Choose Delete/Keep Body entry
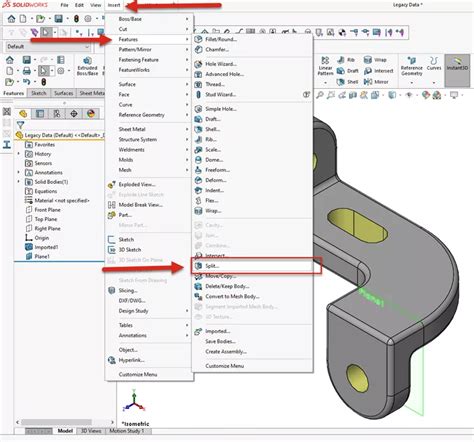Viewport: 474px width, 442px height. tap(253, 286)
